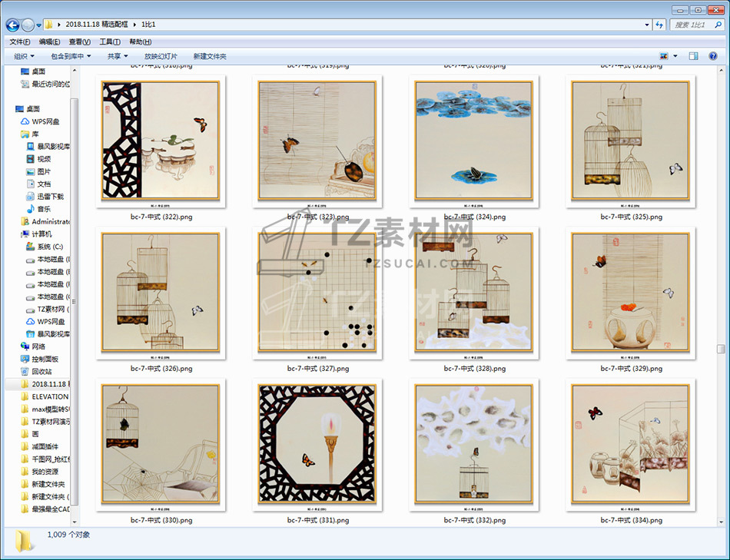Select thumbnail bc-7-中式 (334).png
This screenshot has height=560, width=730.
click(630, 445)
